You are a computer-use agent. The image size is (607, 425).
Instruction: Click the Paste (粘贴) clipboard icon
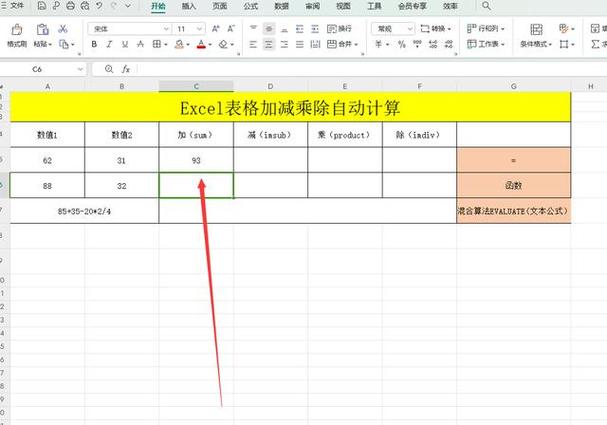(x=42, y=30)
